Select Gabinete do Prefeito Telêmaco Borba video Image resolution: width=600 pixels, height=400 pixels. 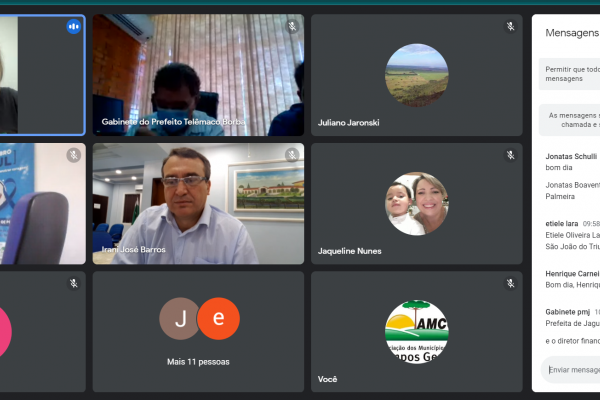coord(198,75)
